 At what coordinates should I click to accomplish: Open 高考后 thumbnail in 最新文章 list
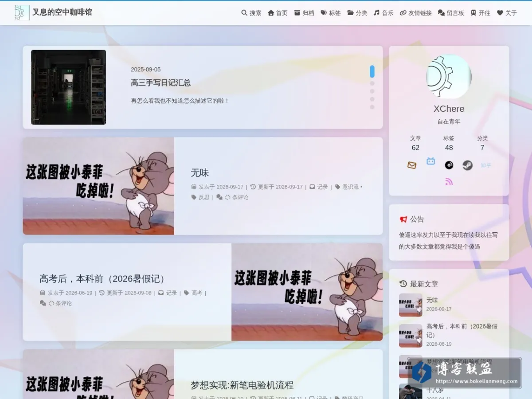[411, 336]
